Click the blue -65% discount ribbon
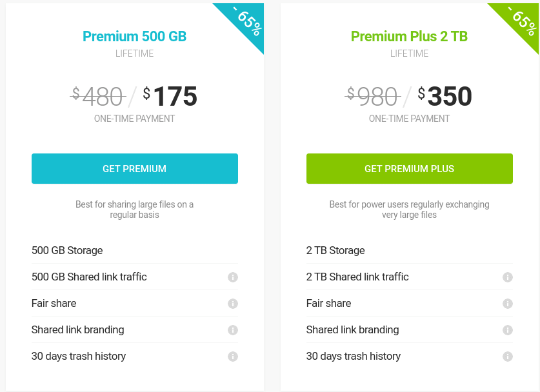The height and width of the screenshot is (392, 540). (x=248, y=21)
